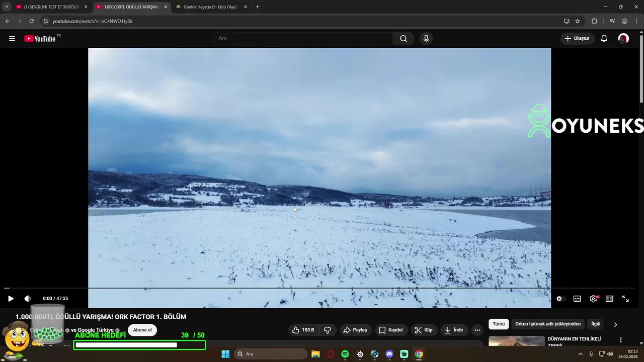
Task: Open the account avatar menu
Action: 623,39
